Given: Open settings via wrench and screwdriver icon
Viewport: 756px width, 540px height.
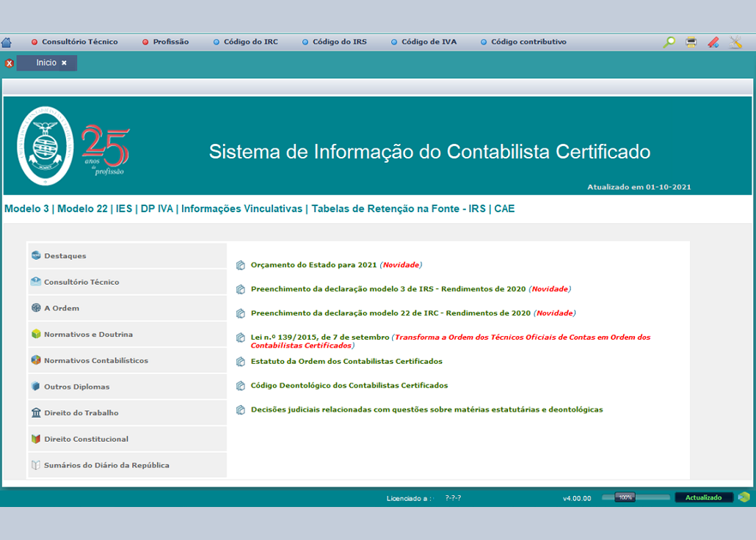Looking at the screenshot, I should click(735, 43).
